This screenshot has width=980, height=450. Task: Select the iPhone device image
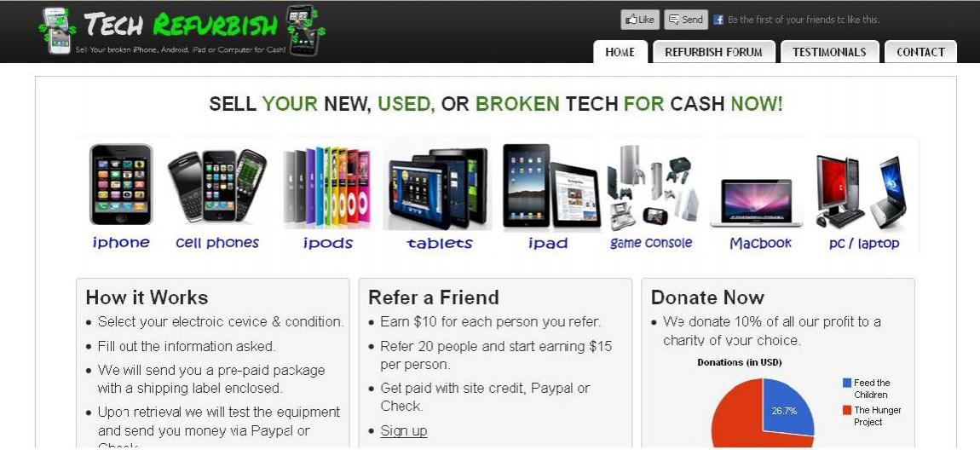121,184
